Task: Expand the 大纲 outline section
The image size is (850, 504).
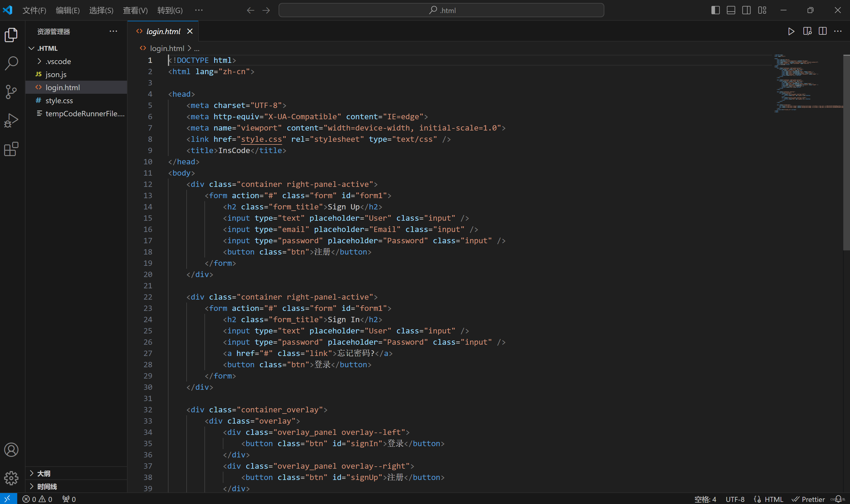Action: pos(31,473)
